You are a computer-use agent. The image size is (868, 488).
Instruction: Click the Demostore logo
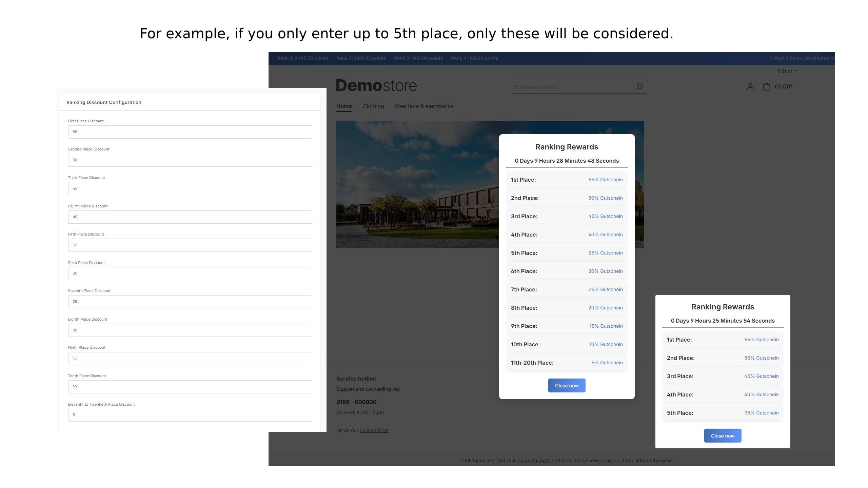(x=376, y=86)
